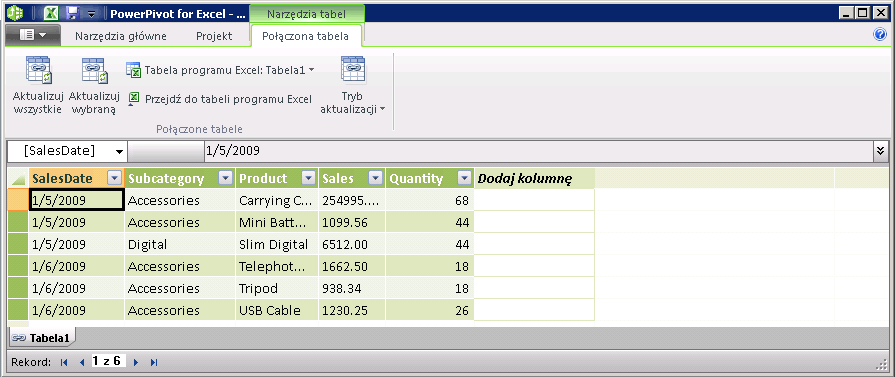
Task: Go to last record button
Action: coord(154,362)
